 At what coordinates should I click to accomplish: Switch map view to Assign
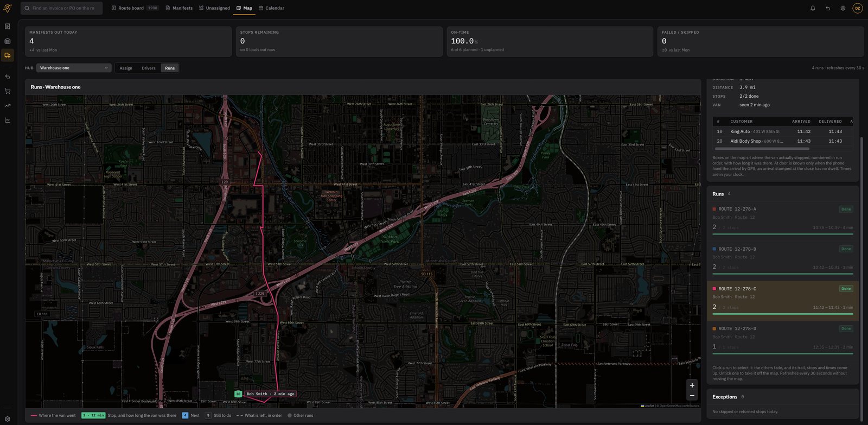coord(126,68)
